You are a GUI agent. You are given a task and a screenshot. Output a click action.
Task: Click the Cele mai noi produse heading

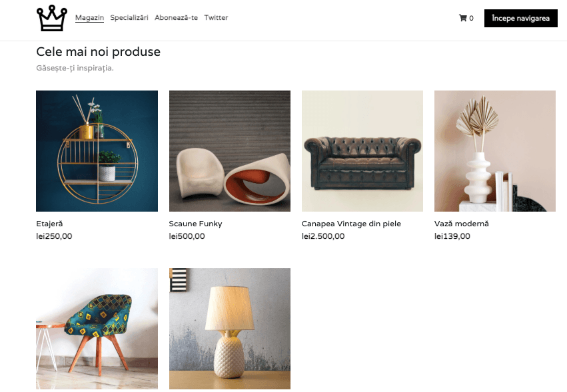click(x=99, y=52)
